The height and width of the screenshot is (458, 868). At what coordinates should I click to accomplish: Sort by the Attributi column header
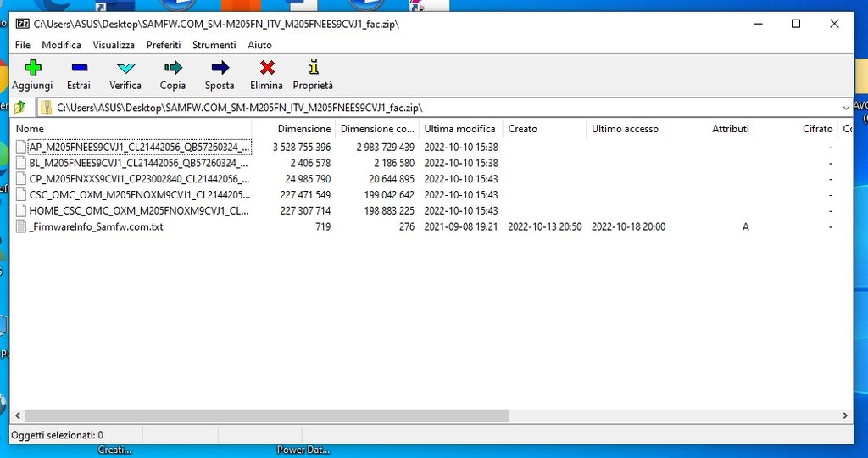coord(712,128)
